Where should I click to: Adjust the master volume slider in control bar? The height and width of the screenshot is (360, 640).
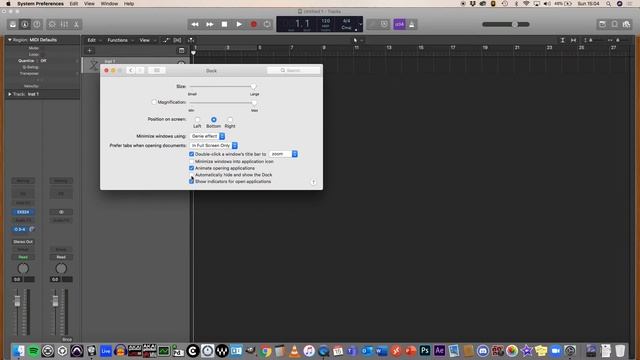pos(506,24)
